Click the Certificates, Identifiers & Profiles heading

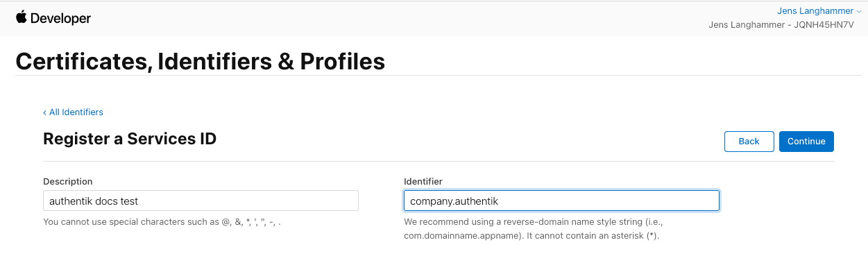click(x=200, y=61)
